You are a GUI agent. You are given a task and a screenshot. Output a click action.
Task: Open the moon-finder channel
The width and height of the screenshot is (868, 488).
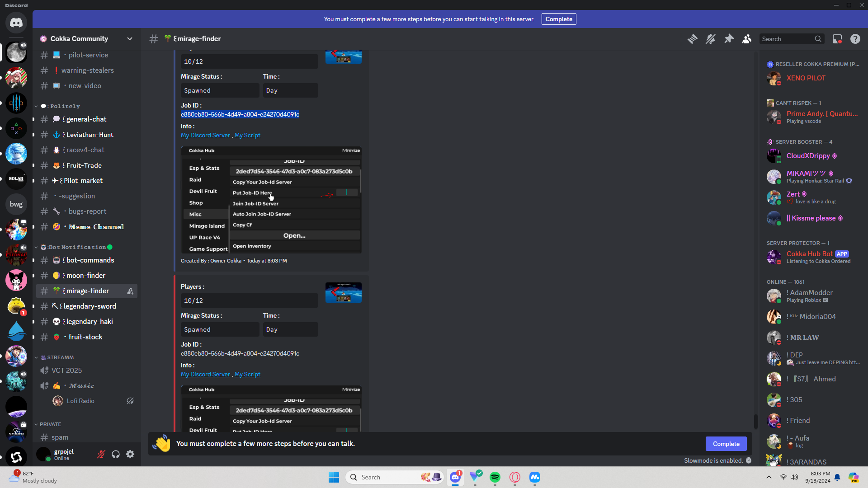[x=87, y=276]
